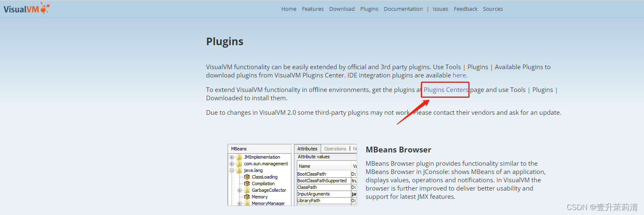This screenshot has height=215, width=644.
Task: Switch to the Operations tab
Action: click(335, 149)
